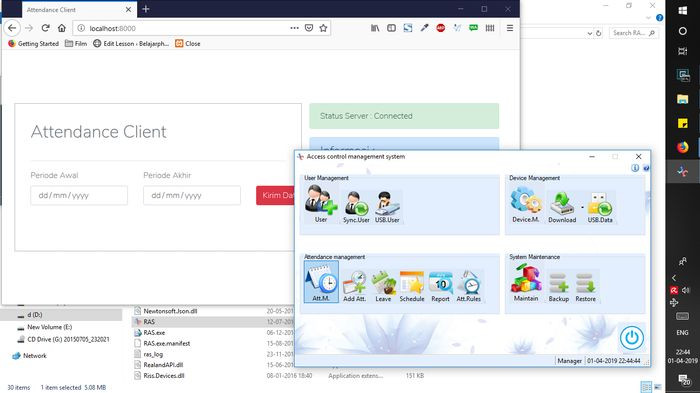Click the red Kirim Data button
Image resolution: width=700 pixels, height=393 pixels.
tap(275, 196)
